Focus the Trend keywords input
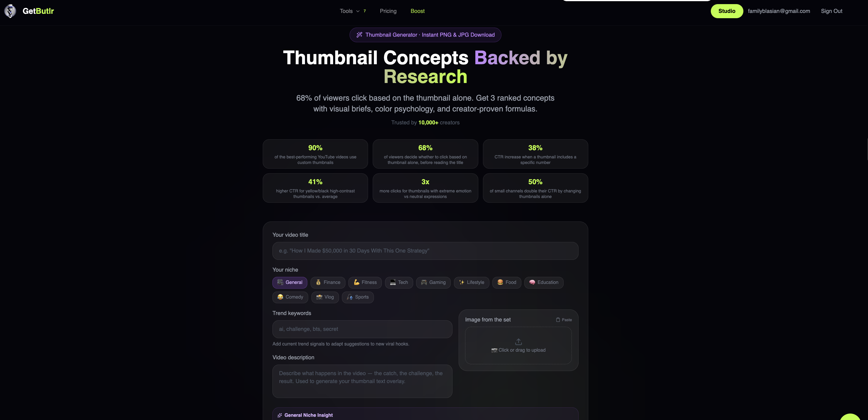Viewport: 868px width, 420px height. coord(362,329)
